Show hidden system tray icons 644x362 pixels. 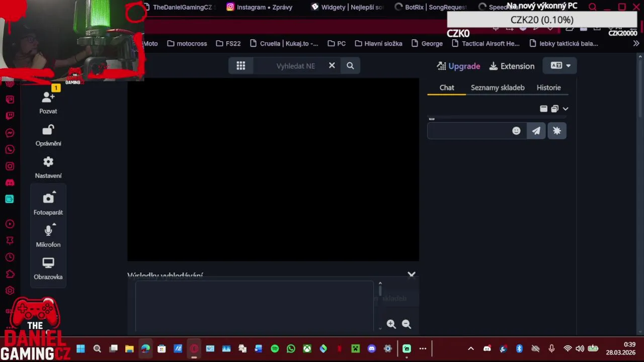pyautogui.click(x=471, y=348)
